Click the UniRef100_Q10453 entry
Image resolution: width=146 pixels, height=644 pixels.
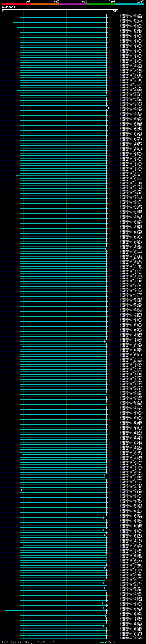tap(131, 268)
